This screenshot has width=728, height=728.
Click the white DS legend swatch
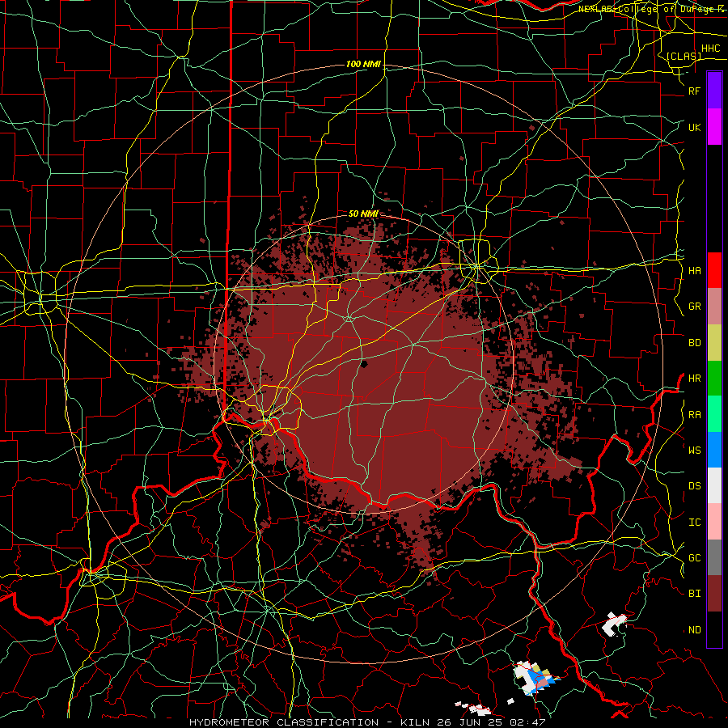tap(714, 485)
